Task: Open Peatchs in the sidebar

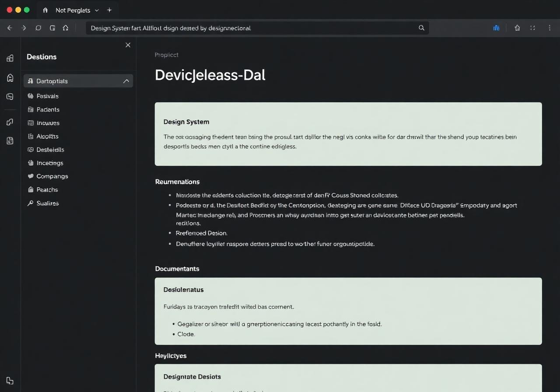Action: pos(47,190)
